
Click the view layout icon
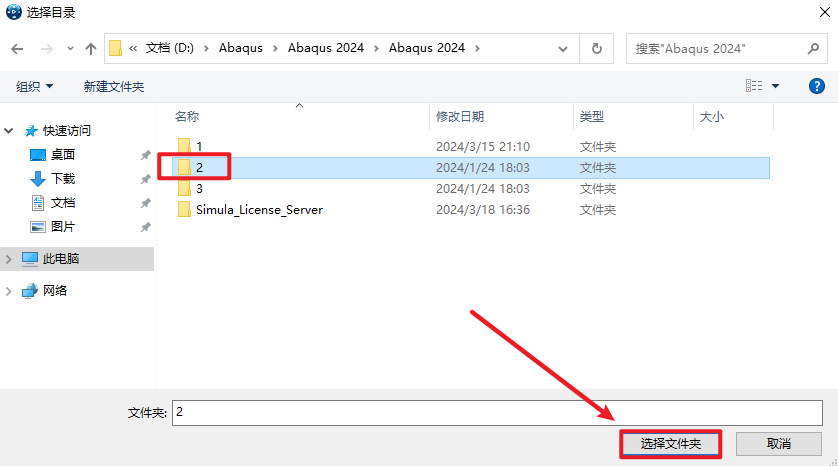pos(754,86)
